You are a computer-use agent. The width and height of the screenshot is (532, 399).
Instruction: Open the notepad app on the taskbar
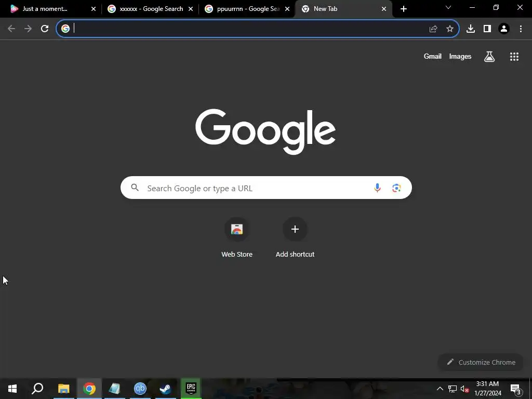click(x=114, y=389)
